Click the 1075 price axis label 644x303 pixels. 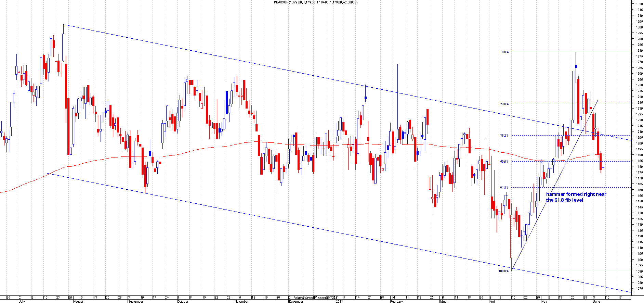pyautogui.click(x=639, y=288)
